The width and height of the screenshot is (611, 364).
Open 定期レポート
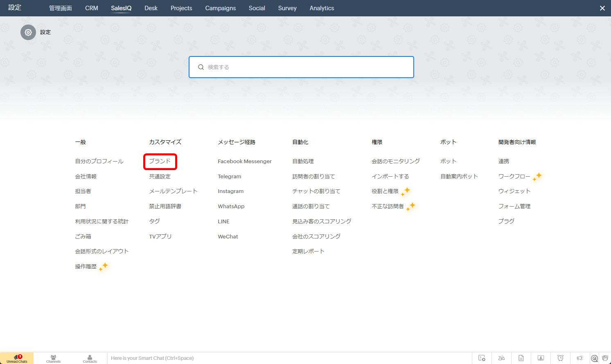tap(309, 251)
